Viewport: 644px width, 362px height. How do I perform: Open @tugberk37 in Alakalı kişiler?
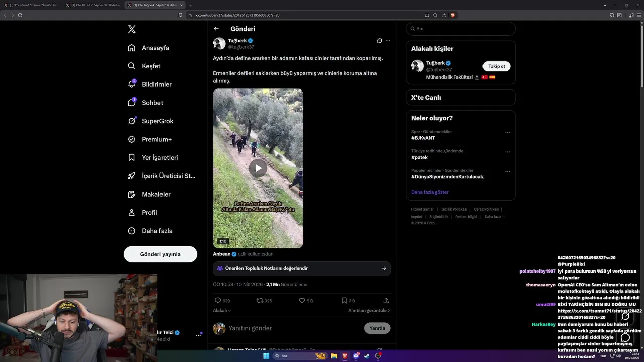439,70
